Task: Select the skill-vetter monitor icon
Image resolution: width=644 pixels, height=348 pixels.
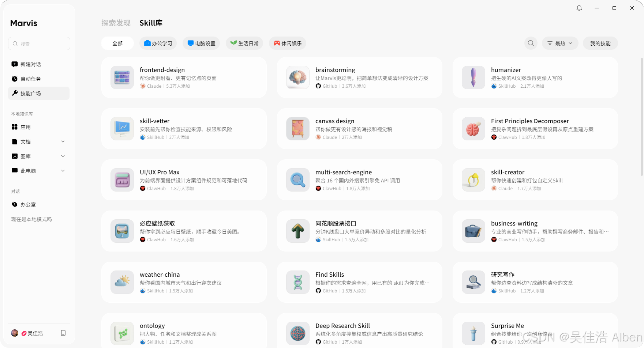Action: [122, 129]
